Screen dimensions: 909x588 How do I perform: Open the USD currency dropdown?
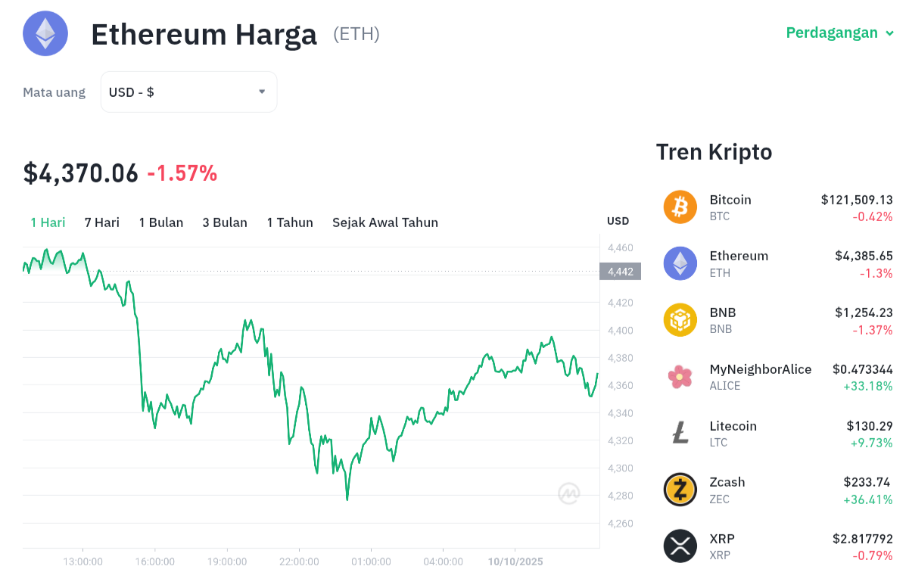188,92
